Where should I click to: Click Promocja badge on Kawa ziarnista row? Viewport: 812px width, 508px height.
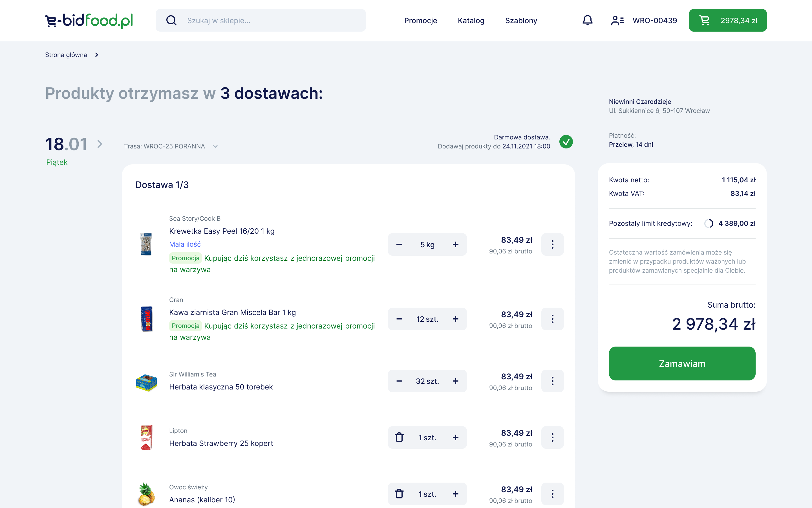coord(186,326)
